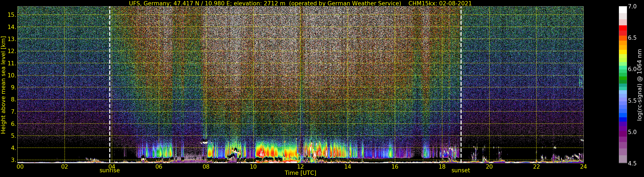
Task: Click the '5.5' colorbar tick value
Action: pos(632,101)
